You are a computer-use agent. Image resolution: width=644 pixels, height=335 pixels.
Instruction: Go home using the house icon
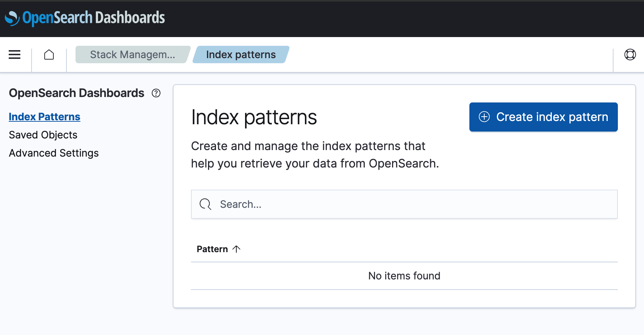[49, 55]
